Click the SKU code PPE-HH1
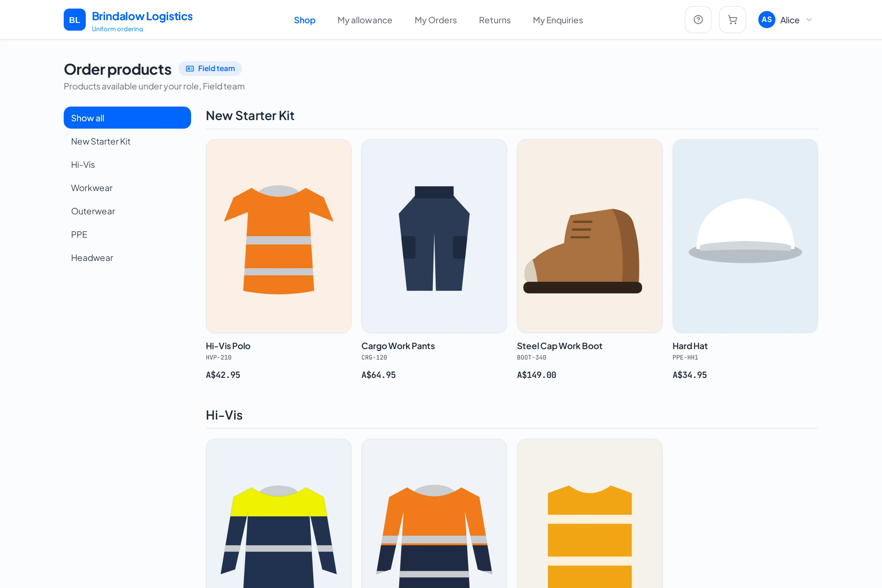 point(685,357)
